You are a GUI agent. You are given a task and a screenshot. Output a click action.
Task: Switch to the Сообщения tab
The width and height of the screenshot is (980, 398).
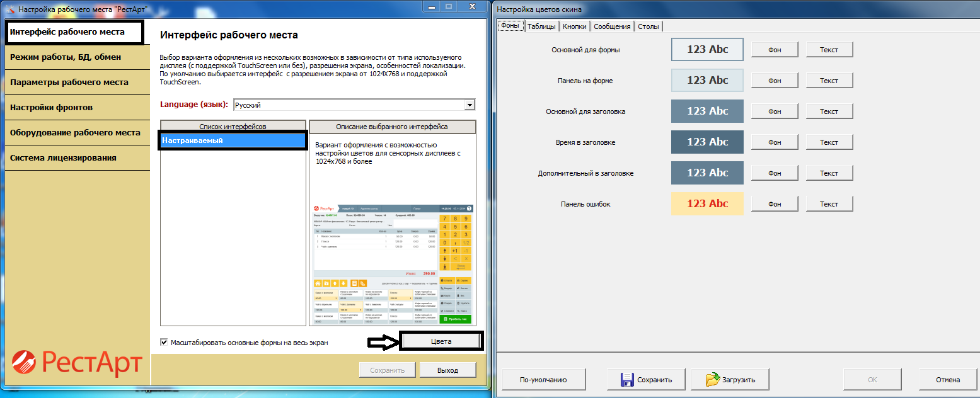tap(612, 26)
